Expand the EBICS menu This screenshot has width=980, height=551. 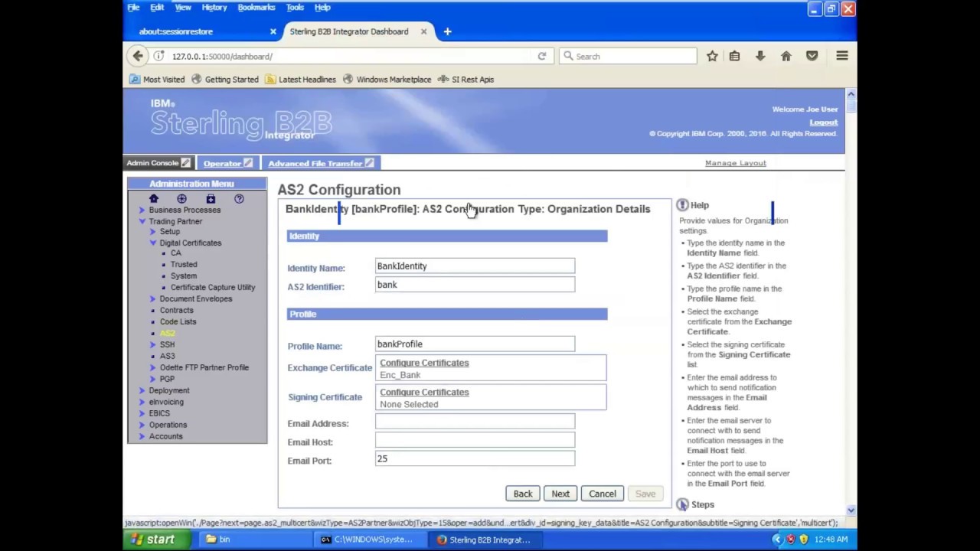pos(142,413)
